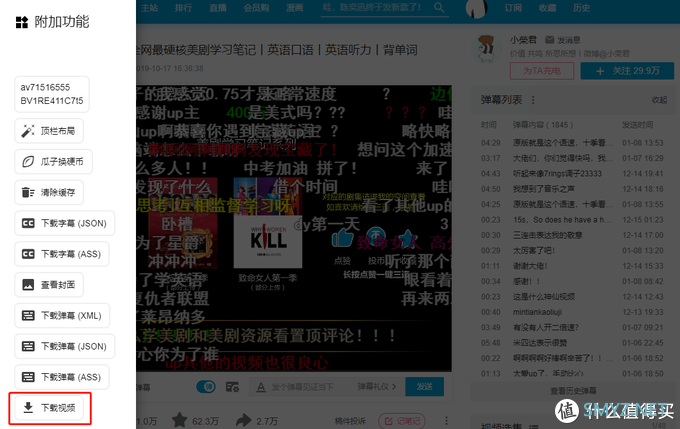Choose 清除缓存 to clear cache
This screenshot has height=429, width=680.
(49, 193)
